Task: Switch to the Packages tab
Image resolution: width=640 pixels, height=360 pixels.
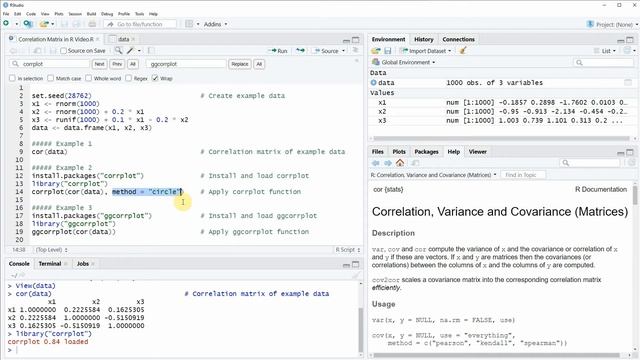Action: pos(426,151)
